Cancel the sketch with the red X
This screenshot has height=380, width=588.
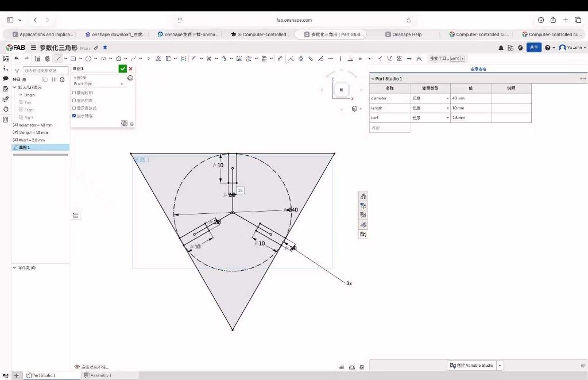(x=130, y=69)
